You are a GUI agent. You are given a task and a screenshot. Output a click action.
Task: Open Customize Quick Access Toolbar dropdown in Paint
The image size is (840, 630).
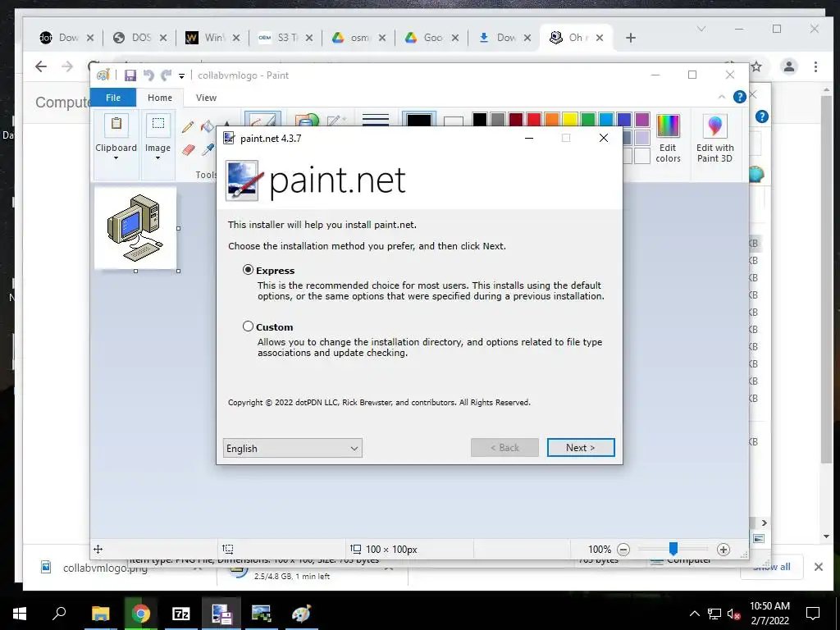[181, 76]
